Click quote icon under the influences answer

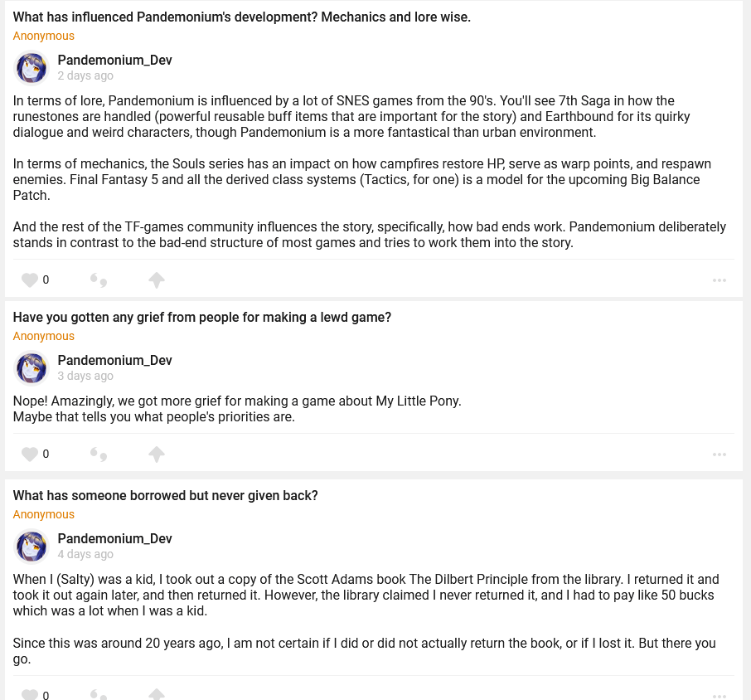coord(99,280)
